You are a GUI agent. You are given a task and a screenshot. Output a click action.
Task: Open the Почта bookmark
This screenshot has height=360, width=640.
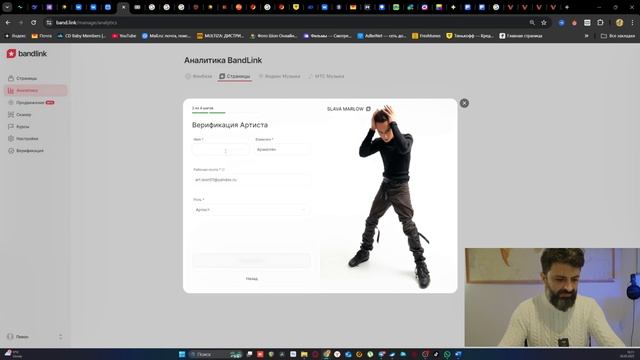tap(42, 36)
